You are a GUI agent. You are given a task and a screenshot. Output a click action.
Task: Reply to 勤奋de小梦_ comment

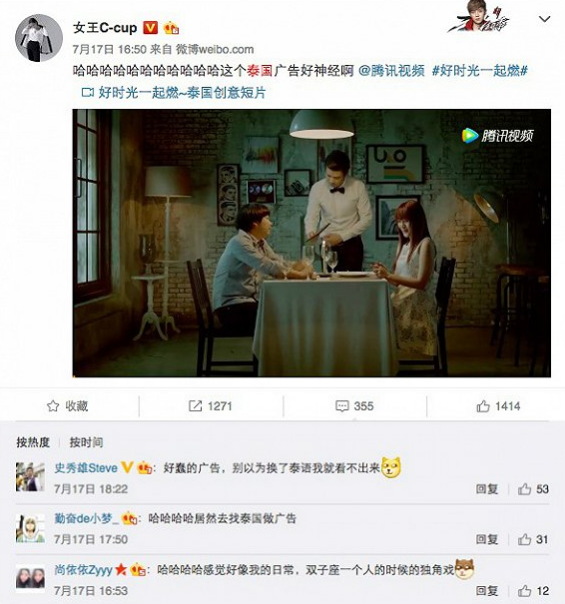[x=487, y=539]
